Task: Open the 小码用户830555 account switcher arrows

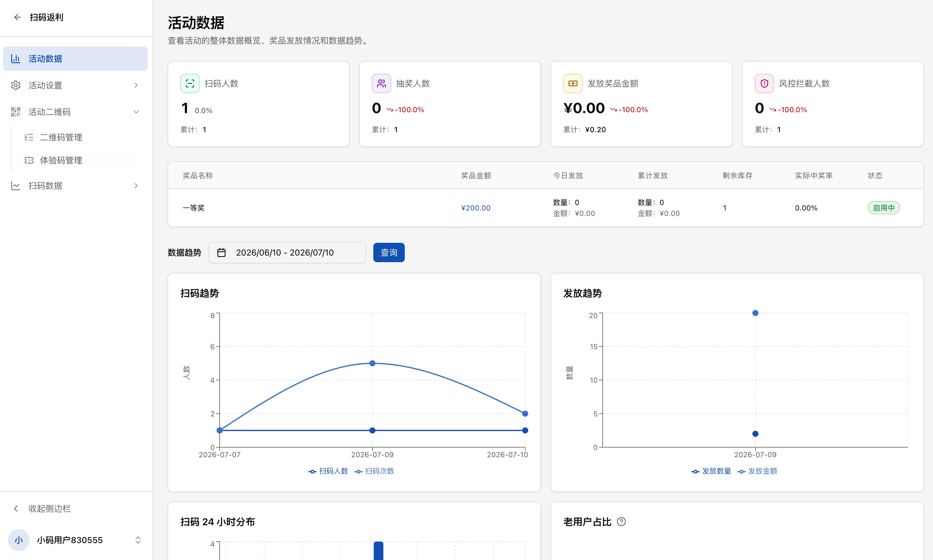Action: pos(138,540)
